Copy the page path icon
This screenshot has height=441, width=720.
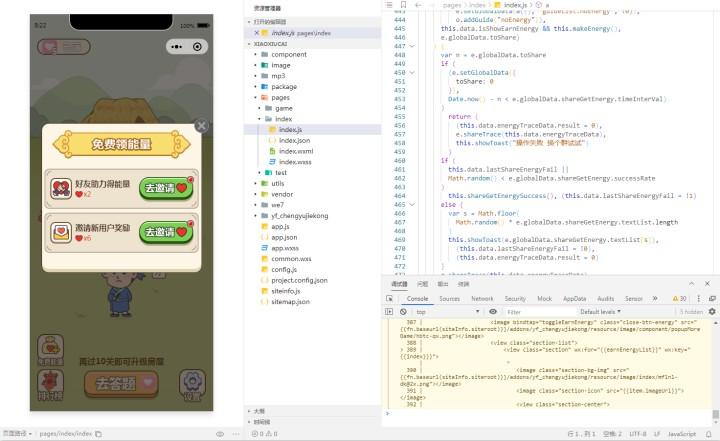(x=100, y=434)
